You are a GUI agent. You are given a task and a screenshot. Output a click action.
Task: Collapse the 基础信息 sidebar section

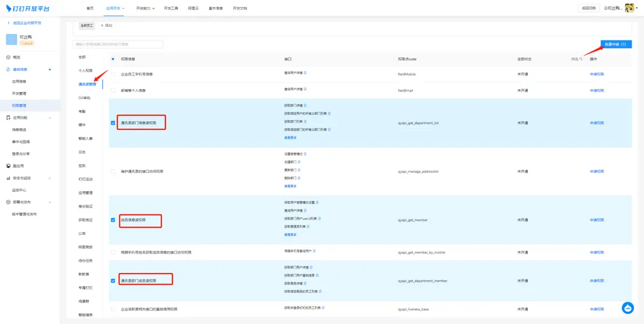coord(49,70)
